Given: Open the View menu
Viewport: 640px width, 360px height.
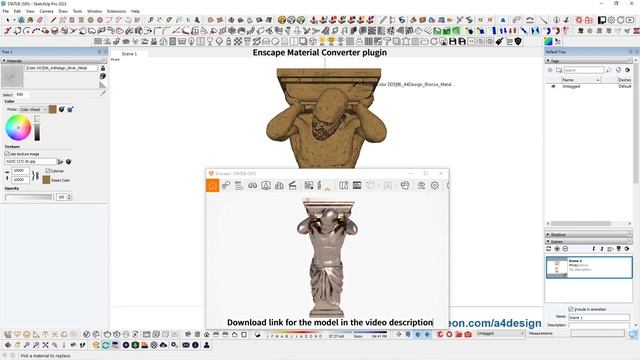Looking at the screenshot, I should (30, 11).
